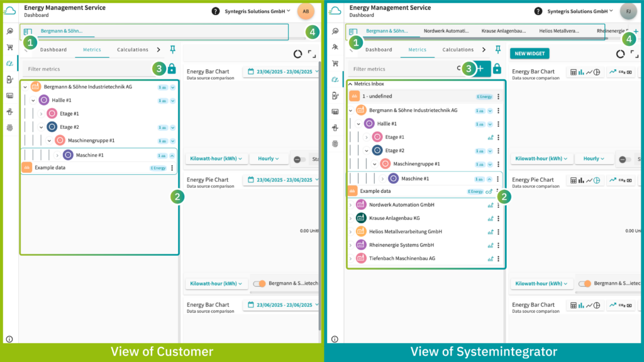The width and height of the screenshot is (644, 362).
Task: Toggle the lock icon in Systemintegrator view metrics
Action: [x=497, y=69]
